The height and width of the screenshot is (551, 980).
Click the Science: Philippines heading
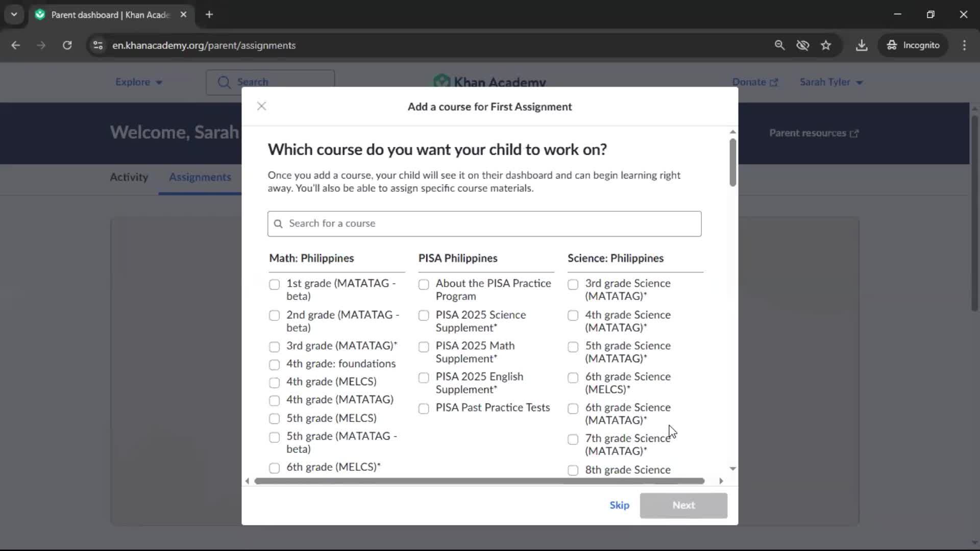(x=616, y=258)
